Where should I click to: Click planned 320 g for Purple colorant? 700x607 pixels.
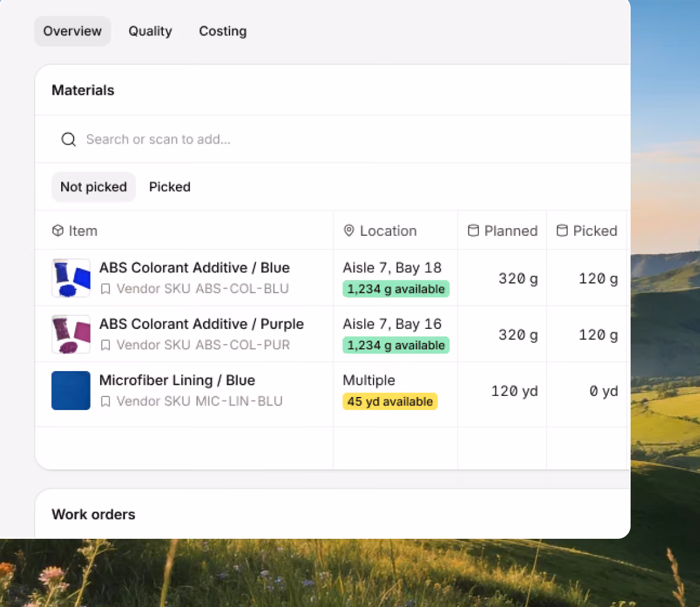[x=518, y=335]
